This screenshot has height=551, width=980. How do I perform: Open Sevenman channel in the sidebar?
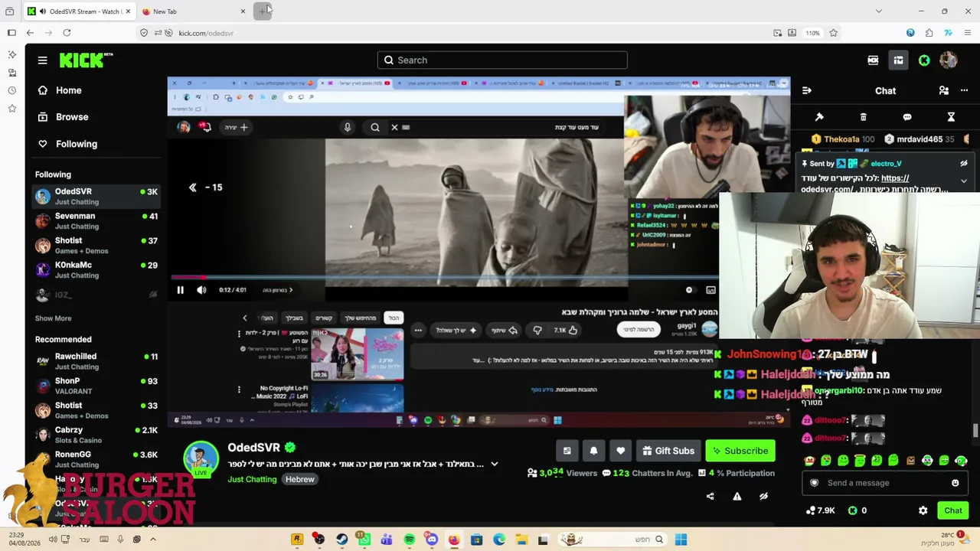(x=96, y=220)
